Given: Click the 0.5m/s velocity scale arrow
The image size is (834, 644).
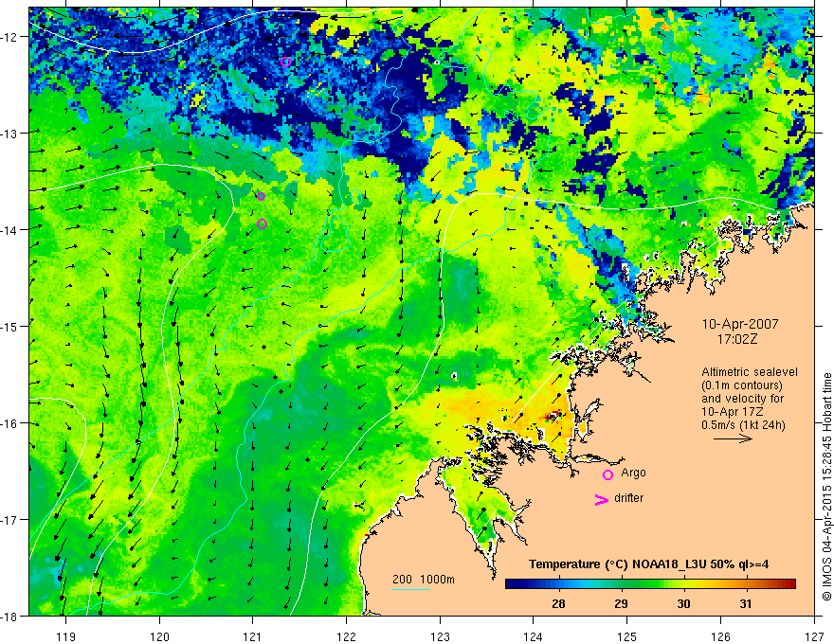Looking at the screenshot, I should pos(733,438).
